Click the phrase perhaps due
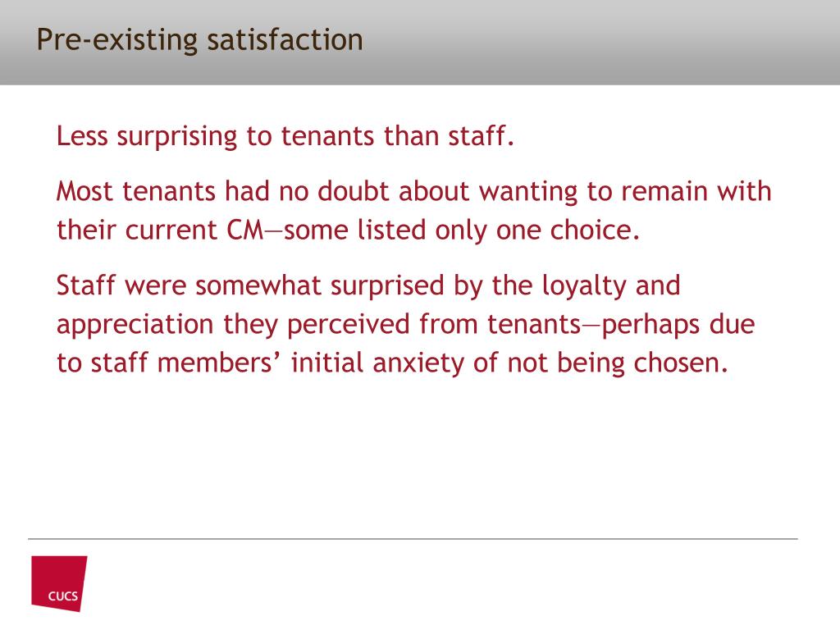 coord(678,325)
